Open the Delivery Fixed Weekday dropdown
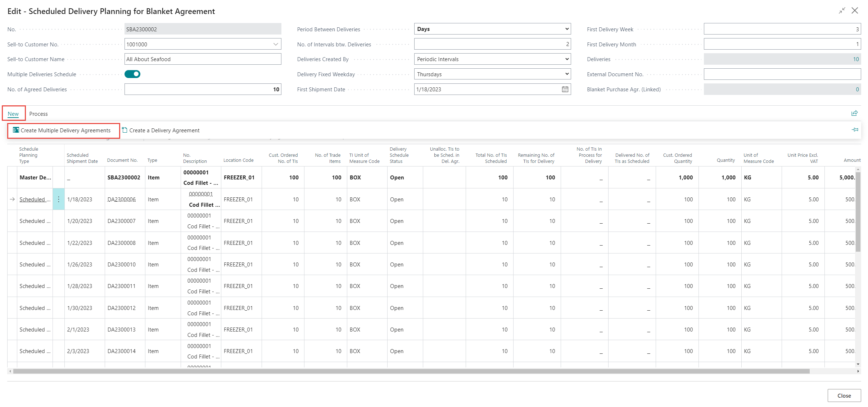This screenshot has width=868, height=407. [x=567, y=74]
